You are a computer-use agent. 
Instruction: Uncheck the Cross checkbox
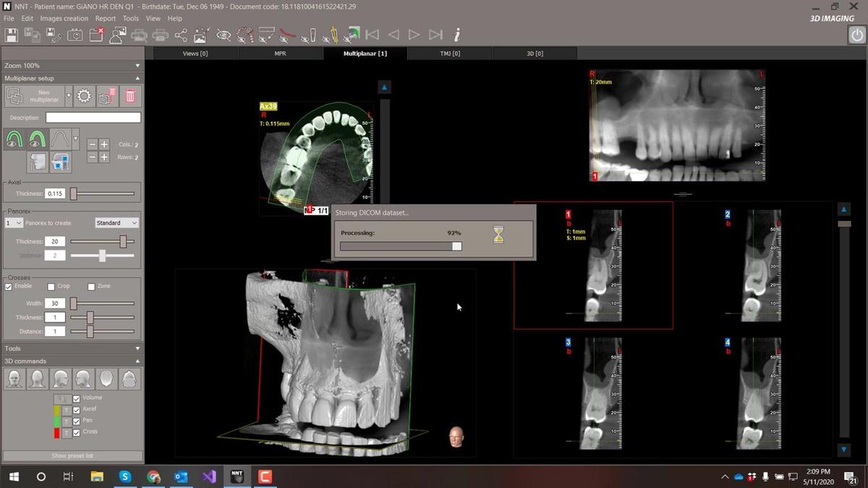click(76, 432)
